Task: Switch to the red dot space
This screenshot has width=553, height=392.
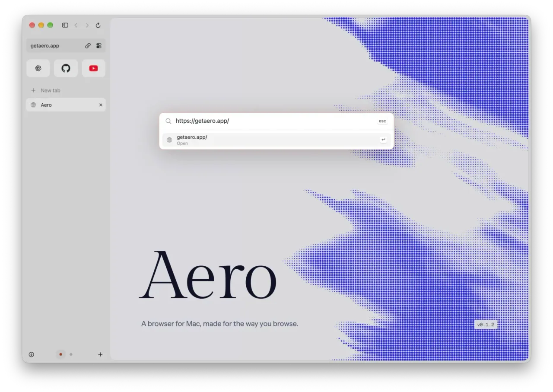Action: pyautogui.click(x=60, y=354)
